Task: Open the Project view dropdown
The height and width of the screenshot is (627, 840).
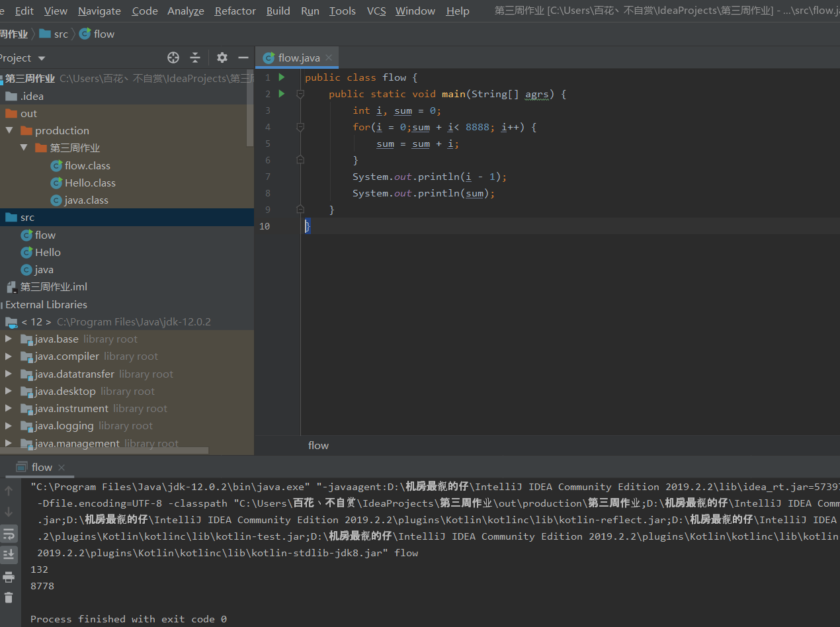Action: coord(42,58)
